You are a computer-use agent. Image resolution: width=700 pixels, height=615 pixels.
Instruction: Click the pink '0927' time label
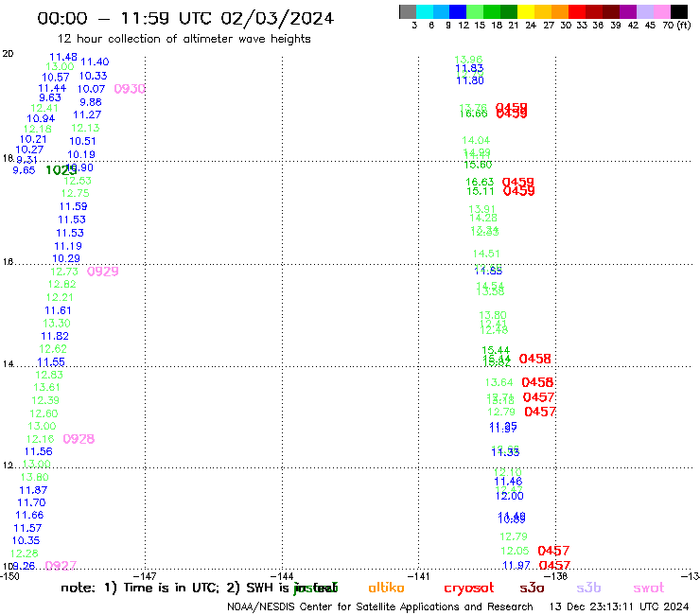pos(61,566)
